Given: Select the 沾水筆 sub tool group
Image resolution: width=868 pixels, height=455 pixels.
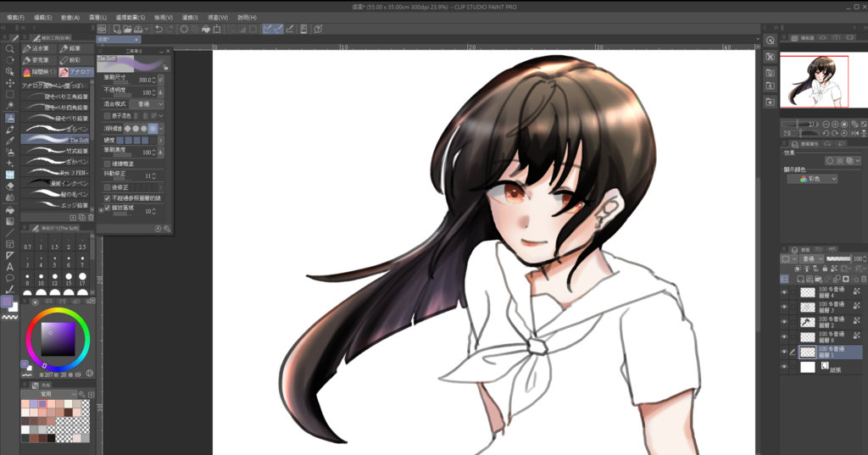Looking at the screenshot, I should tap(39, 48).
